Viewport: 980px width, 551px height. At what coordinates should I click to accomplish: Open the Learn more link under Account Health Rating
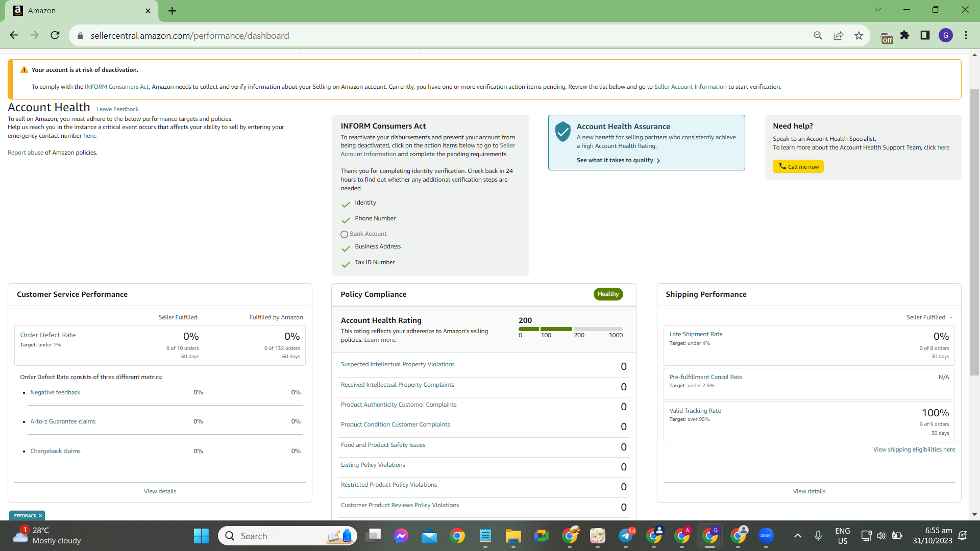379,340
